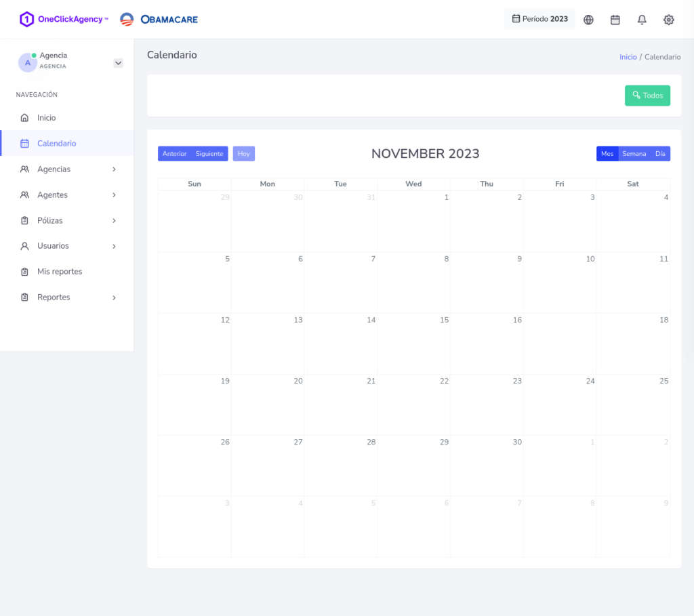Click the Inicio home icon in sidebar
The width and height of the screenshot is (694, 616).
click(25, 118)
